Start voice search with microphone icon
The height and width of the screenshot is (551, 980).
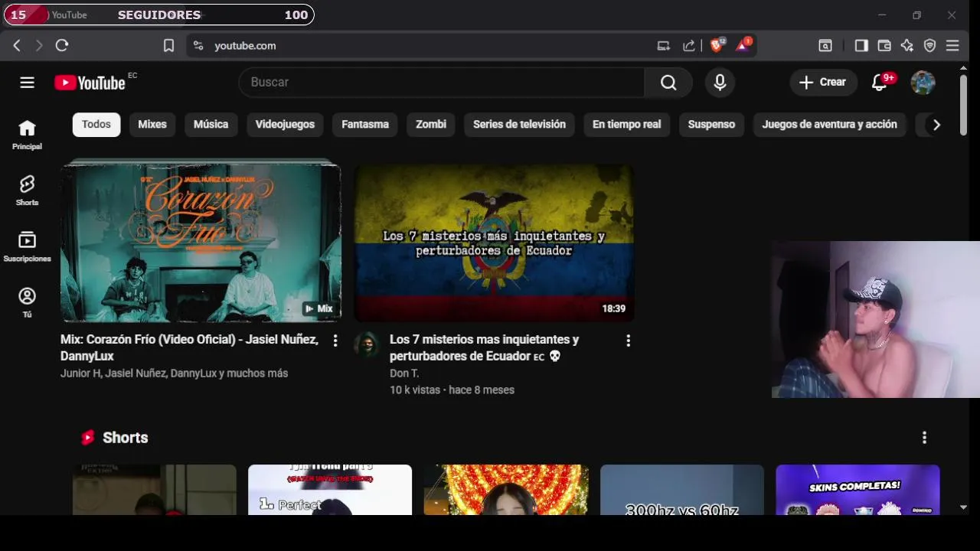[x=720, y=83]
